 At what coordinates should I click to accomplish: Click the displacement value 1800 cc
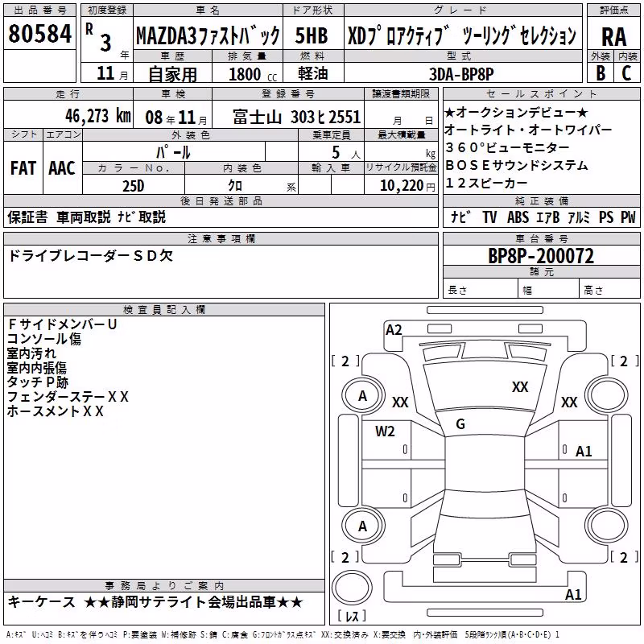coord(253,74)
